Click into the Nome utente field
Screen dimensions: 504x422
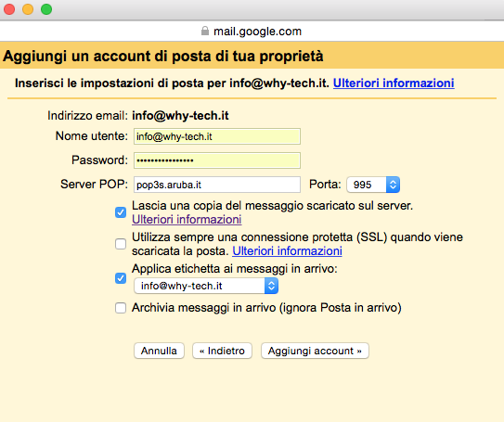(217, 136)
